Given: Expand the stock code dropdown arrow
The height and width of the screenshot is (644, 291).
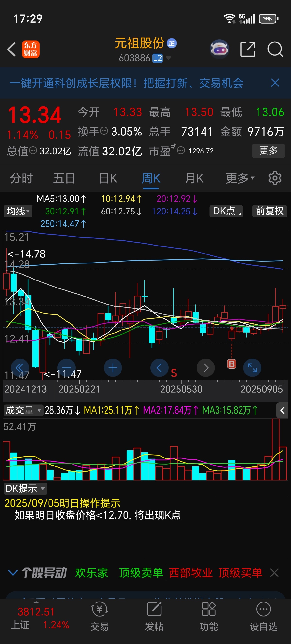Looking at the screenshot, I should pos(169,58).
